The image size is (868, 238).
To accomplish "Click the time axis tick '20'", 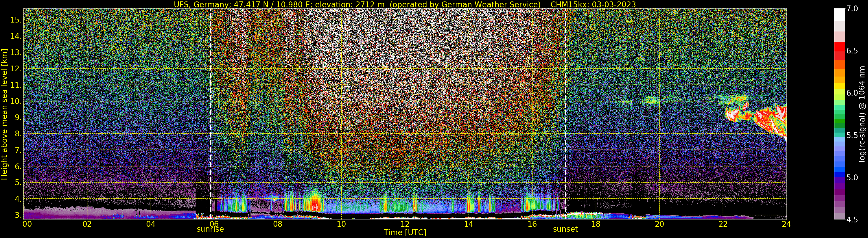I will pos(659,224).
